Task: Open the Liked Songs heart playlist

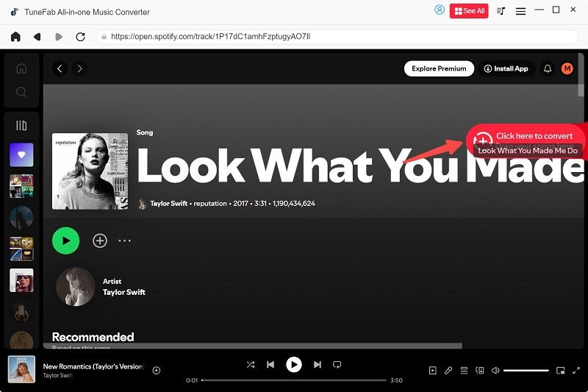Action: click(x=21, y=154)
